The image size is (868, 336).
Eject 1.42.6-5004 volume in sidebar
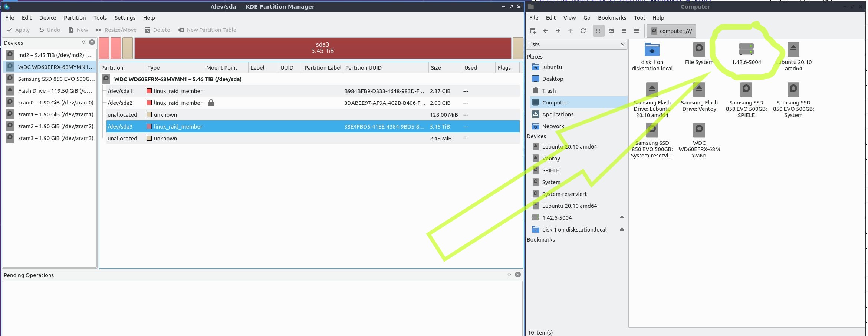pos(622,218)
